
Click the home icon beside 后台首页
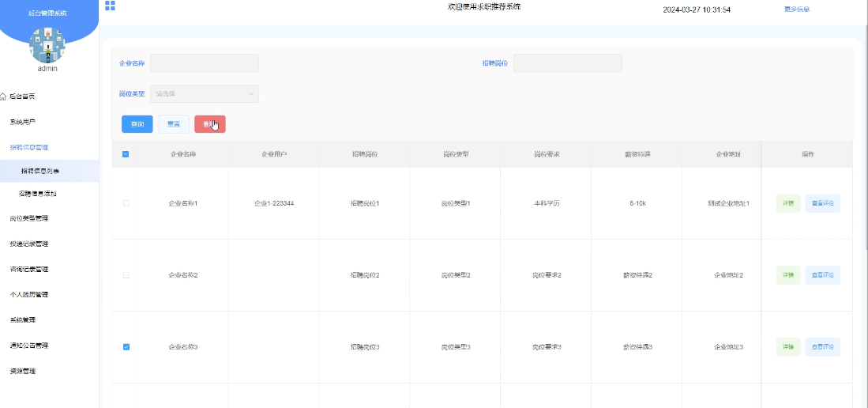point(3,96)
